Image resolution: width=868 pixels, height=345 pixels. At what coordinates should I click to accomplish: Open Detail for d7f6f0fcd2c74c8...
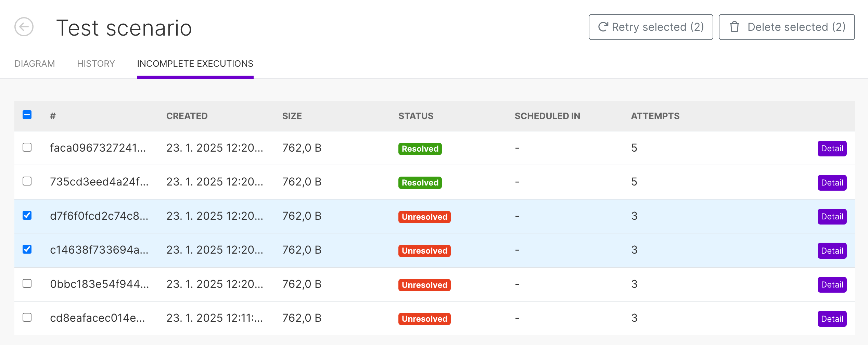tap(832, 217)
